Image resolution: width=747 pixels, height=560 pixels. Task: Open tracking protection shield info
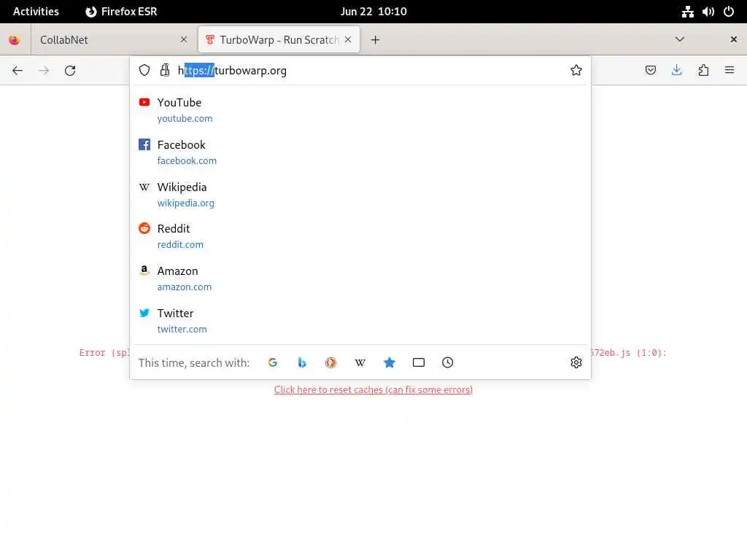coord(144,71)
